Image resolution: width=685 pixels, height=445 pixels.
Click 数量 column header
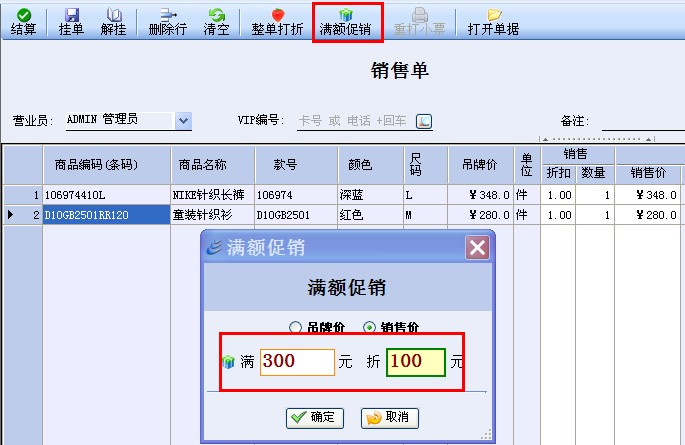(595, 174)
